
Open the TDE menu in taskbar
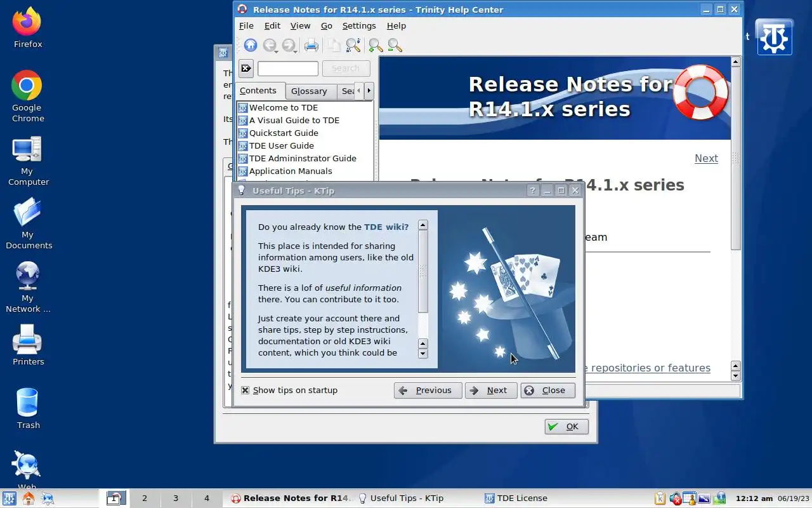pyautogui.click(x=9, y=498)
